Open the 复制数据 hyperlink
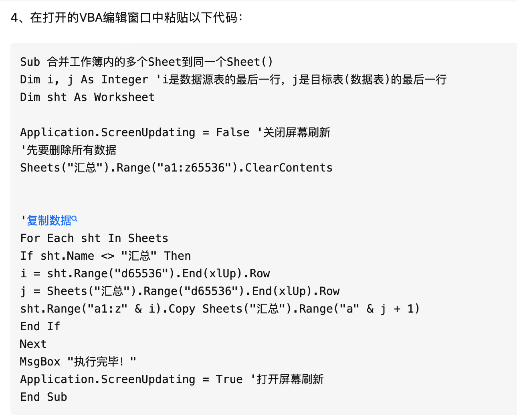Viewport: 517px width, 420px height. point(49,220)
